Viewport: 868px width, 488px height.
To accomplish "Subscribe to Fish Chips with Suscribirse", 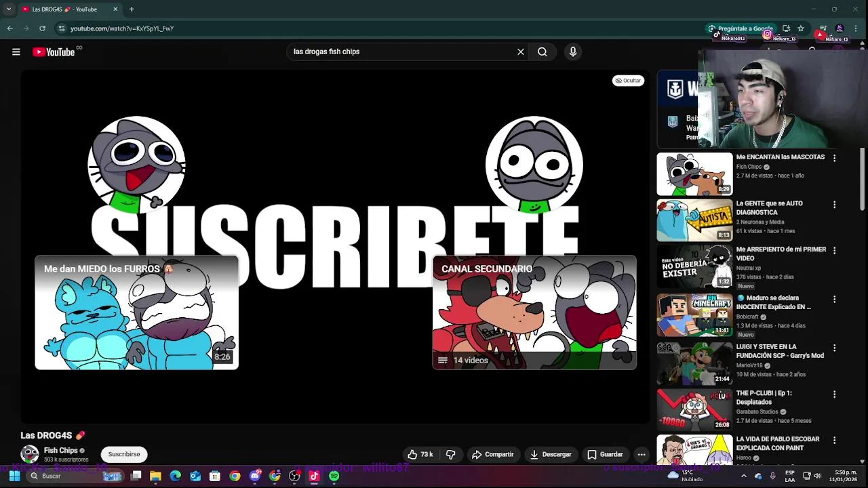I will tap(124, 454).
